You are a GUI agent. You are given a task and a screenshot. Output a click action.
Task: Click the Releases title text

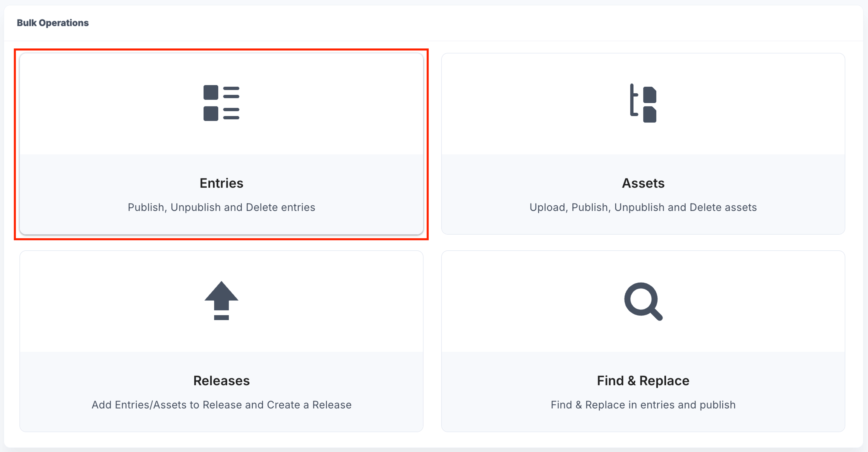(221, 381)
